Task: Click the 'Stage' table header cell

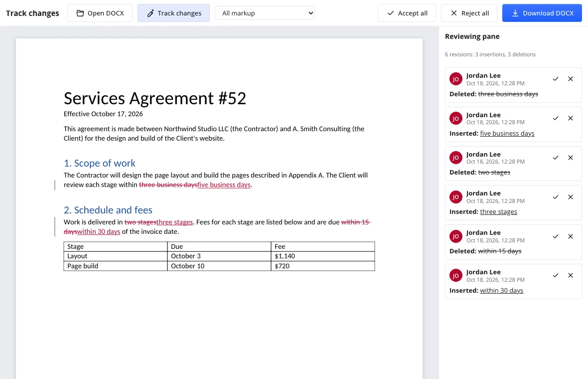Action: pyautogui.click(x=116, y=246)
